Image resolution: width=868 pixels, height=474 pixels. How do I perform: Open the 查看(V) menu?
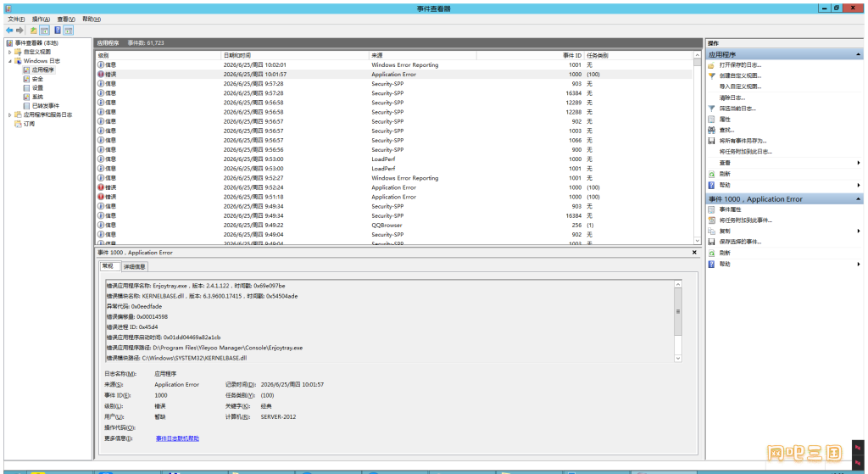click(x=66, y=19)
